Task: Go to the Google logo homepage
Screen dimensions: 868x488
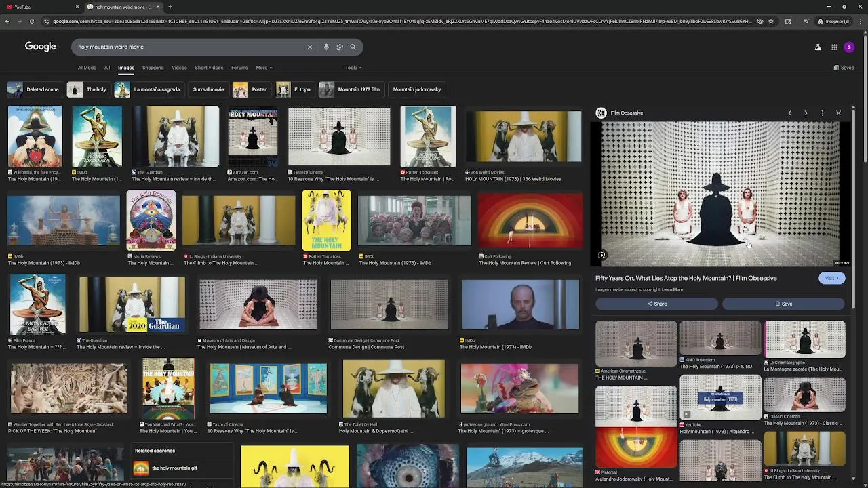Action: coord(41,47)
